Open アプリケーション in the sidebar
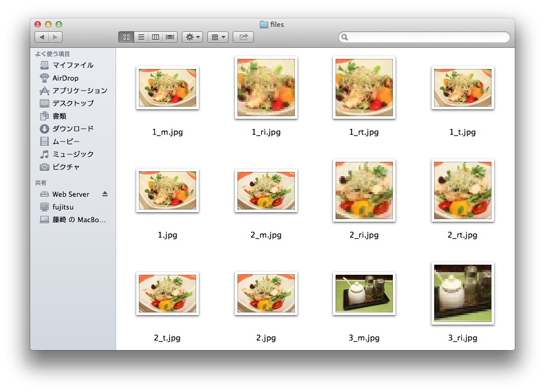Image resolution: width=545 pixels, height=392 pixels. (80, 91)
